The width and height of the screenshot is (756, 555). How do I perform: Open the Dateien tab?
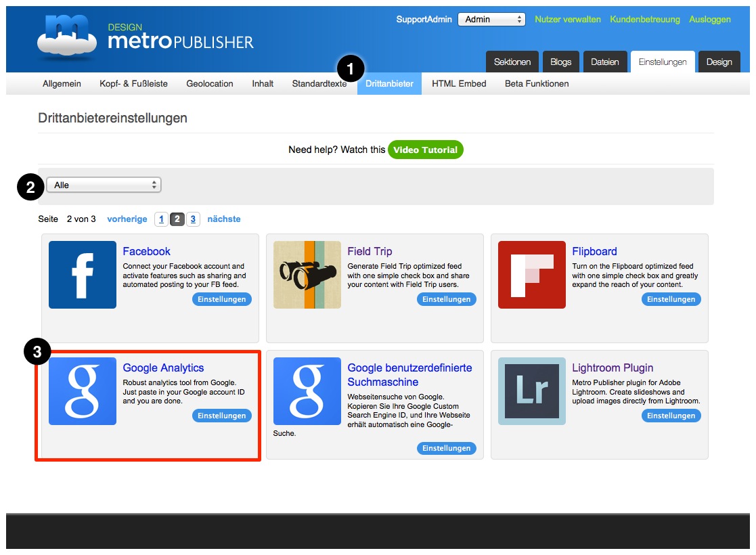point(605,62)
